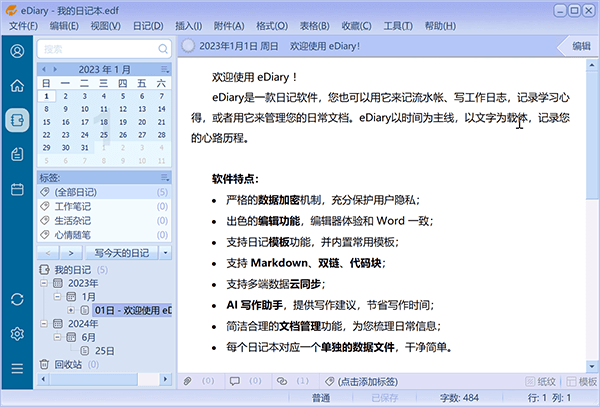Click (点击添加标签) to add a tag

(x=368, y=381)
